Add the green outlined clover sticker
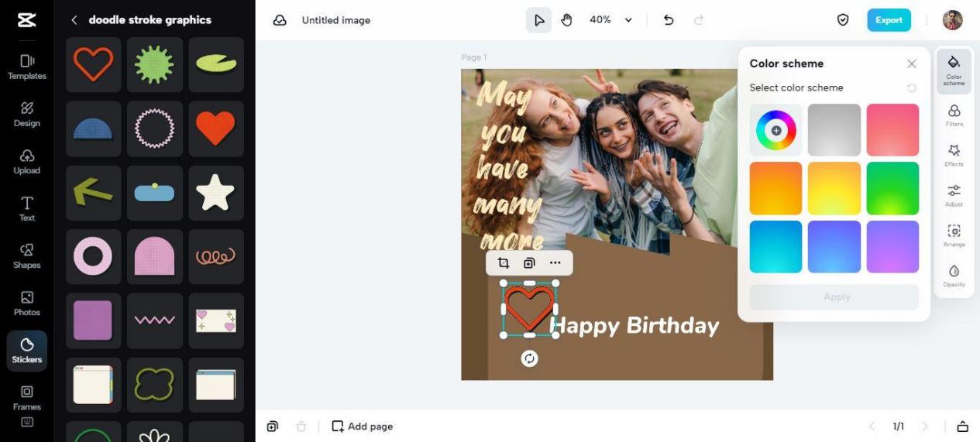Viewport: 980px width, 442px height. tap(155, 385)
